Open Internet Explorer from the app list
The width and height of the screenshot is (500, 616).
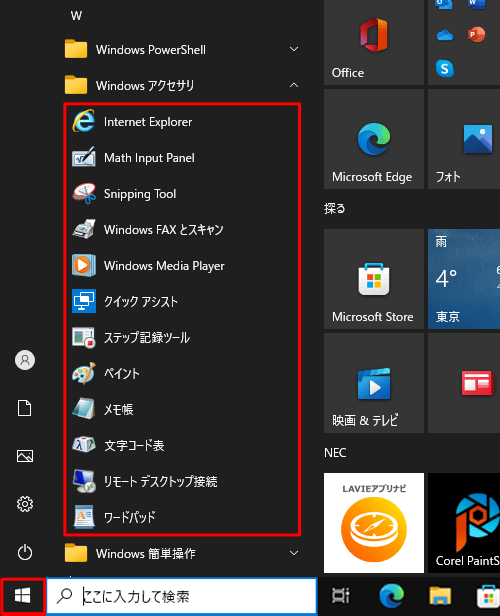point(182,122)
